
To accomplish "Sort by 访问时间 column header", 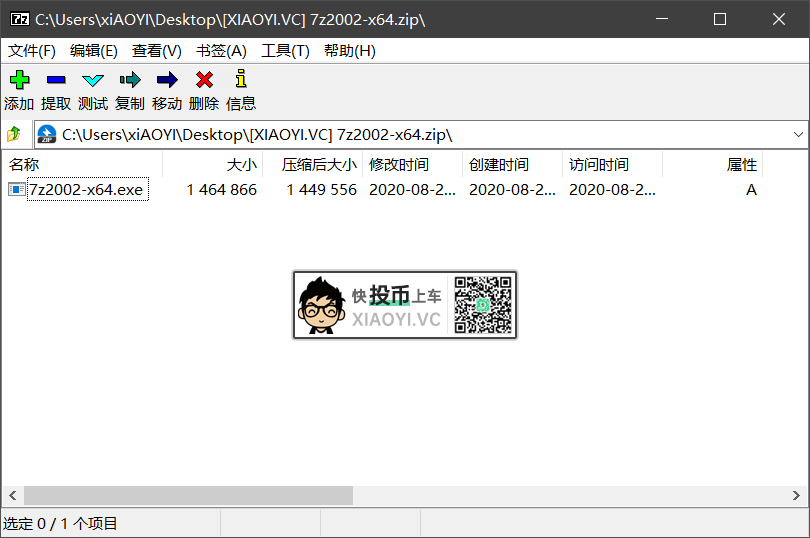I will pos(613,164).
